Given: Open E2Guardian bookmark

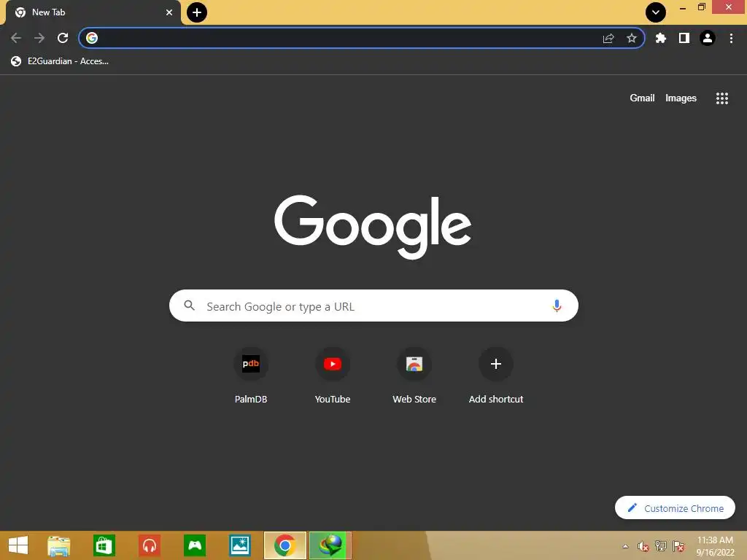Looking at the screenshot, I should click(x=60, y=61).
